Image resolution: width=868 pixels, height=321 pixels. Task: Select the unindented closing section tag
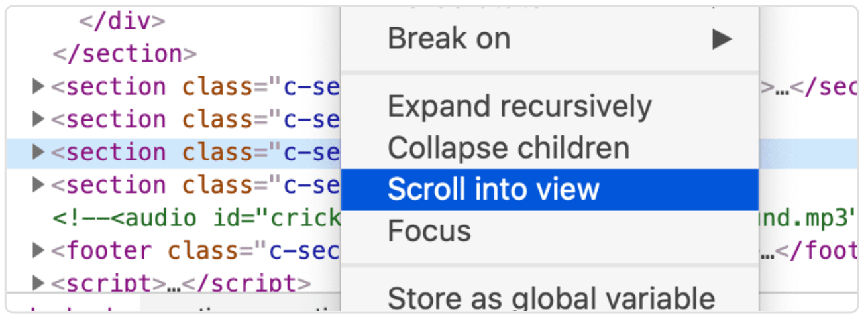click(125, 54)
